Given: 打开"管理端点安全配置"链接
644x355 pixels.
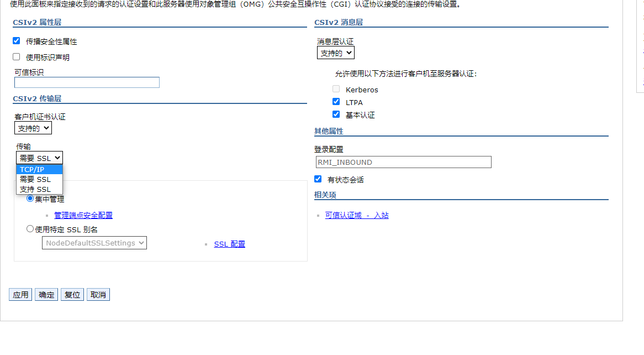Looking at the screenshot, I should 83,215.
